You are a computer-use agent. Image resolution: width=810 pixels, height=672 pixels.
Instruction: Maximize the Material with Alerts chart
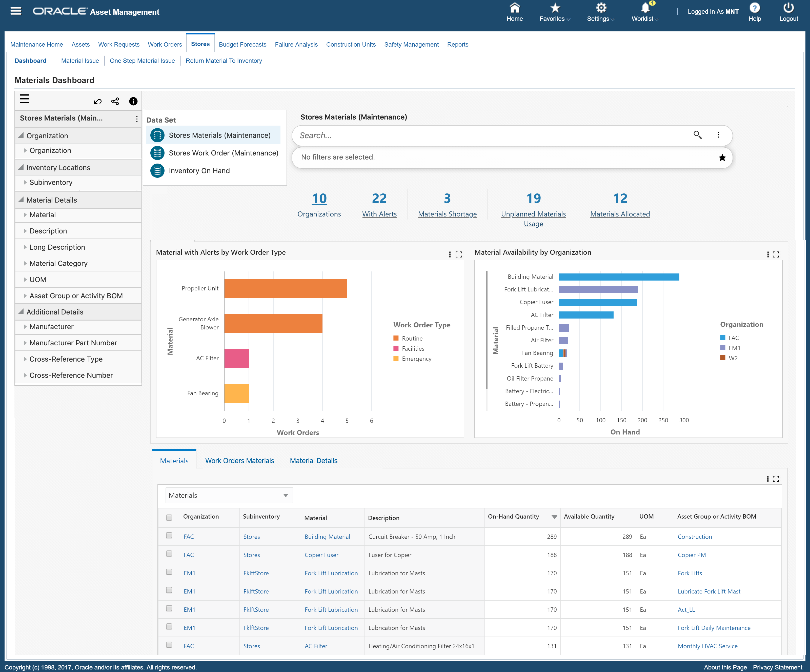click(459, 254)
